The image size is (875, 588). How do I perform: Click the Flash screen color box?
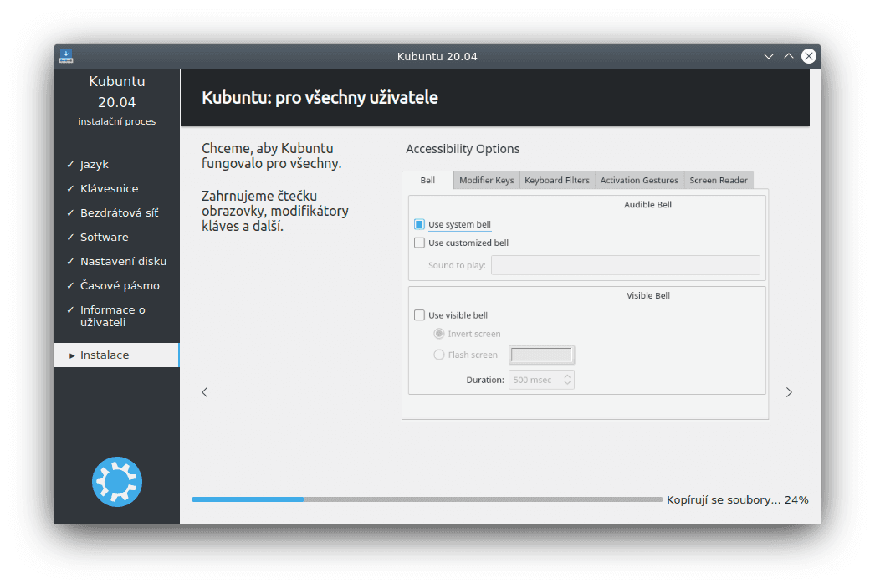click(x=541, y=354)
